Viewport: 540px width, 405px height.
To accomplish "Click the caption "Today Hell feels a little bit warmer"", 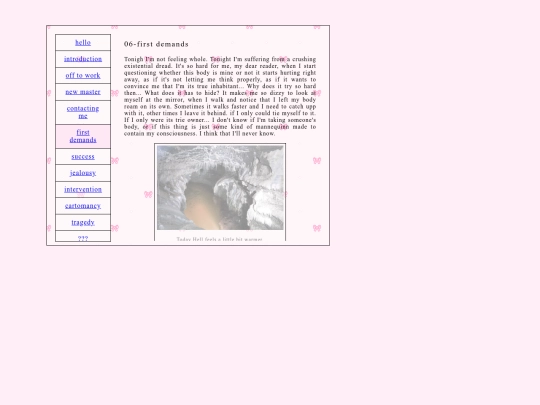I will [220, 239].
